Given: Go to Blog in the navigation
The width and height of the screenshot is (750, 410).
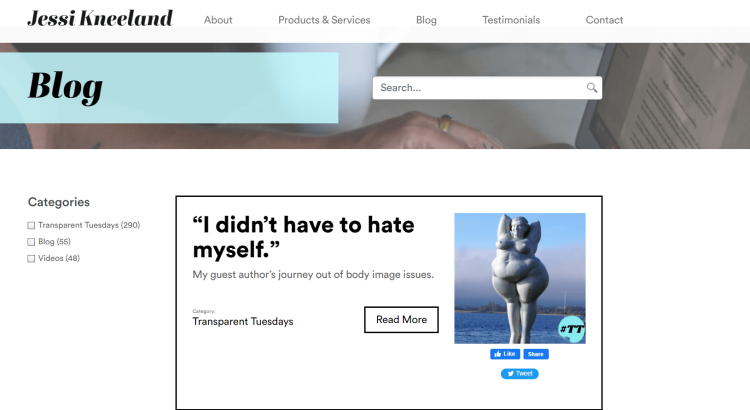Looking at the screenshot, I should point(426,20).
